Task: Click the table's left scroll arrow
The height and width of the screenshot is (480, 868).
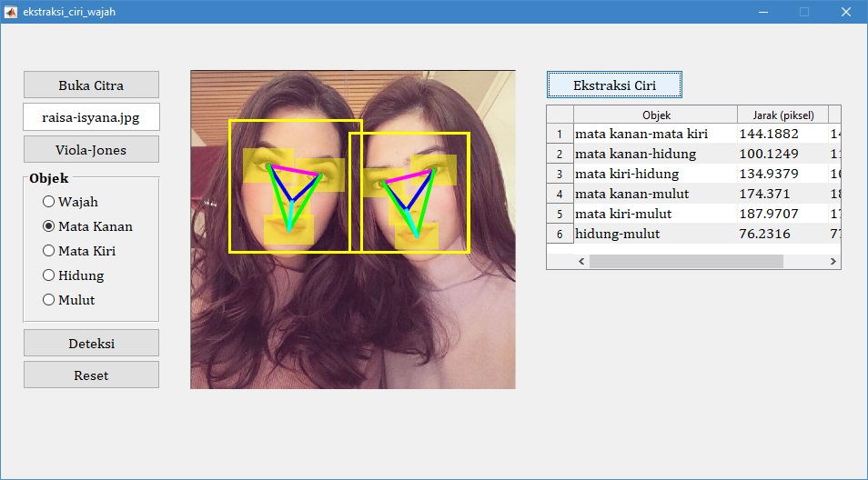Action: point(582,261)
